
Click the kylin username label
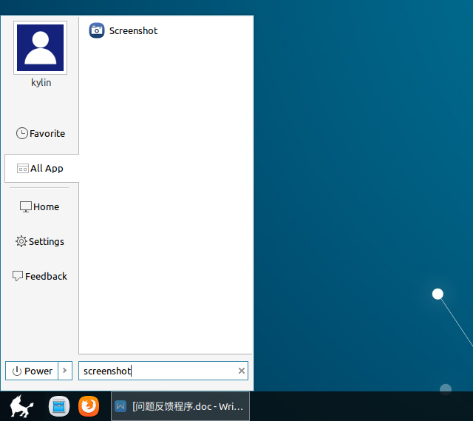[x=41, y=82]
